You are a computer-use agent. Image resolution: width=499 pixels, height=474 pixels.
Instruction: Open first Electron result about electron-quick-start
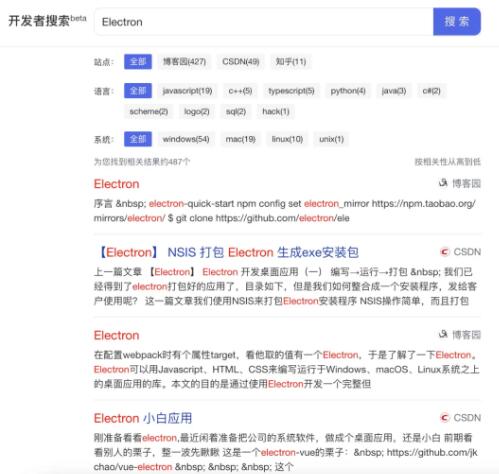point(116,184)
